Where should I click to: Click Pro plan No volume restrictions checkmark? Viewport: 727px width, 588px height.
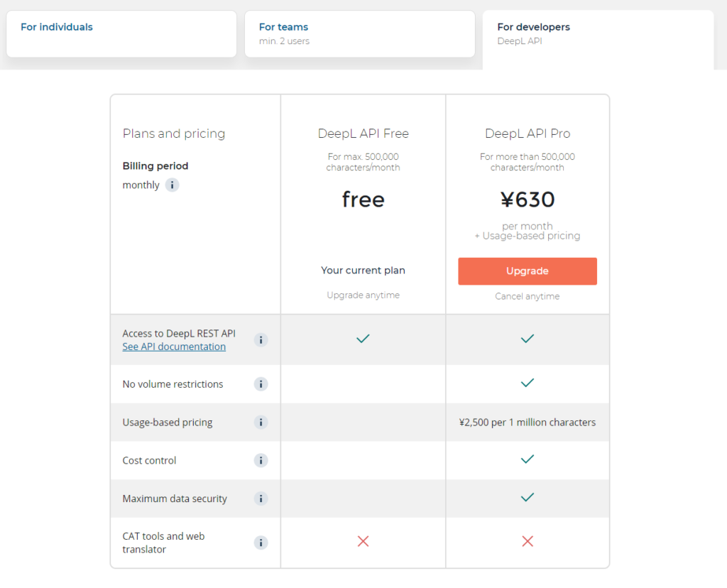pos(528,383)
